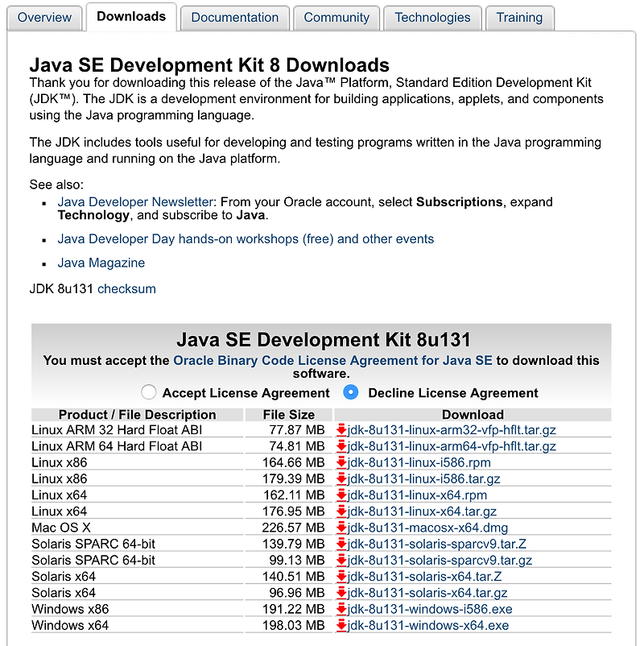Download jdk-8u131-solaris-x64.tar.gz file link

pyautogui.click(x=427, y=593)
